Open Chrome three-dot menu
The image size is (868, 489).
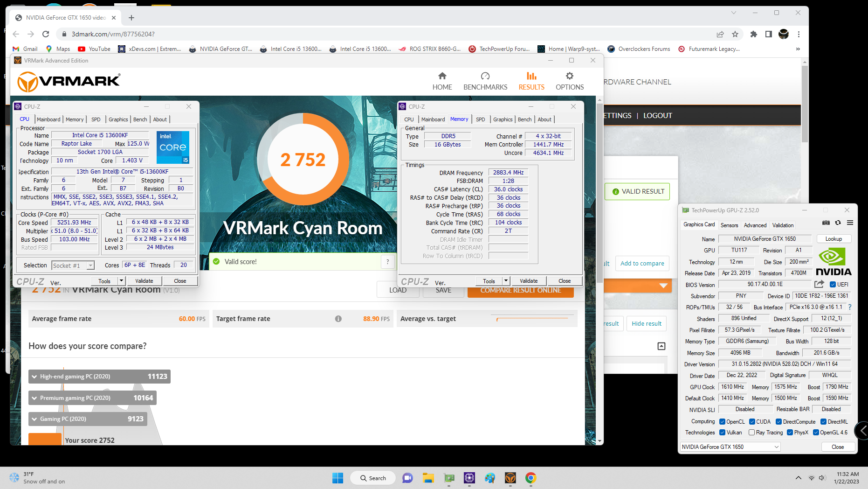tap(799, 34)
